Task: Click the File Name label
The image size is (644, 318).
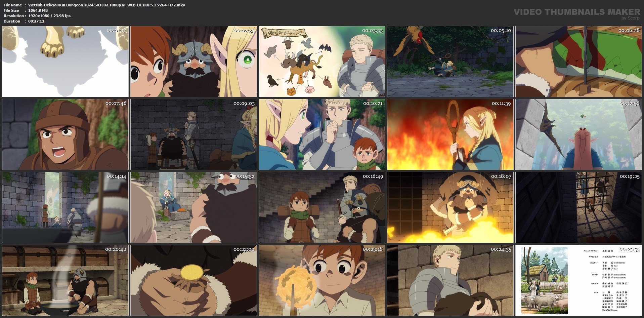Action: coord(13,5)
